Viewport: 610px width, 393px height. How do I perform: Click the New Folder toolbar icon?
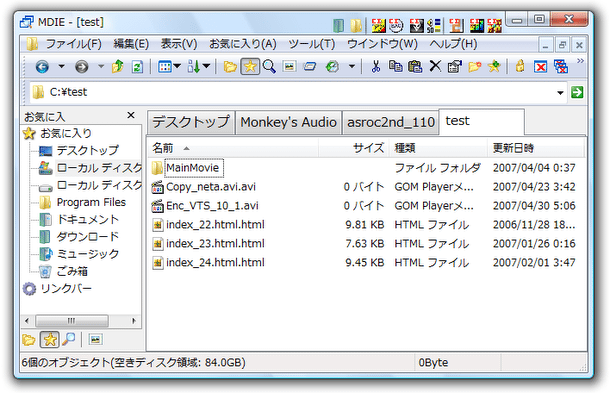(474, 67)
